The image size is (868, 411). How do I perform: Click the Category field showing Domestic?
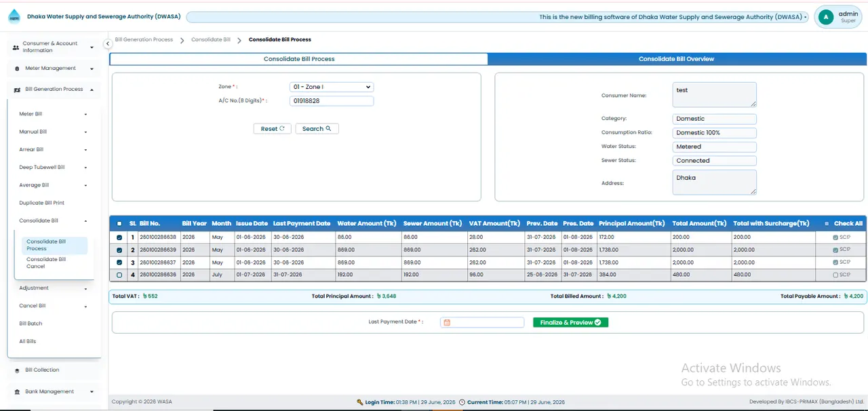[715, 119]
